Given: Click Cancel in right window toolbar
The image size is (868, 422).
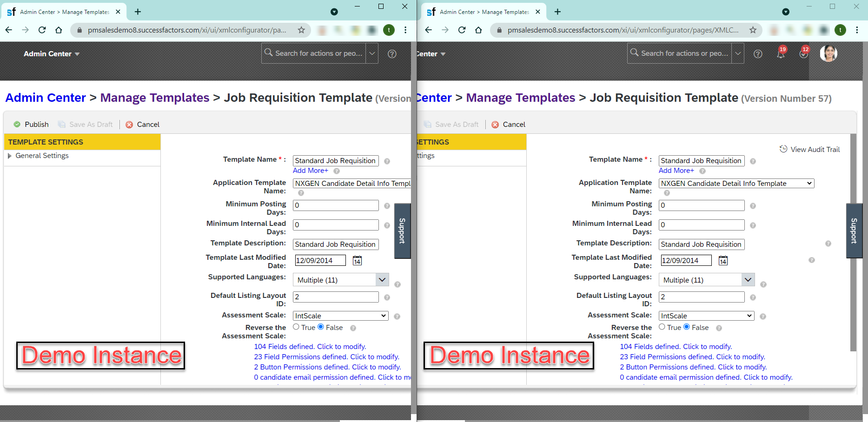Looking at the screenshot, I should coord(509,125).
